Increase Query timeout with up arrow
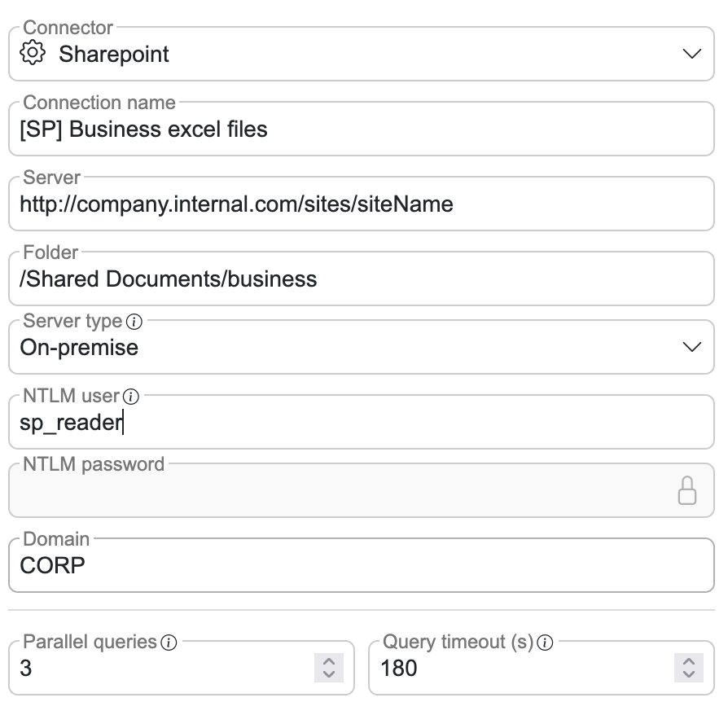728x702 pixels. point(689,660)
